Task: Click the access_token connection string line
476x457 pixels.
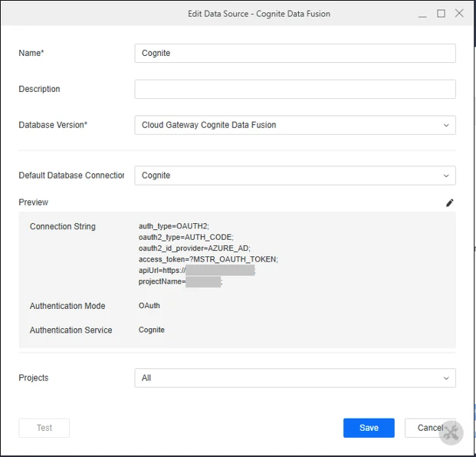Action: tap(208, 260)
